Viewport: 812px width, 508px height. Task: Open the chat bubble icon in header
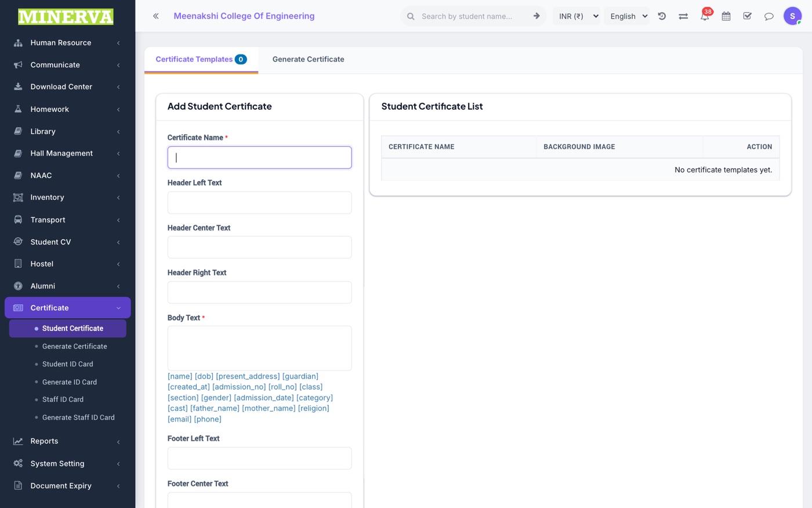[769, 16]
